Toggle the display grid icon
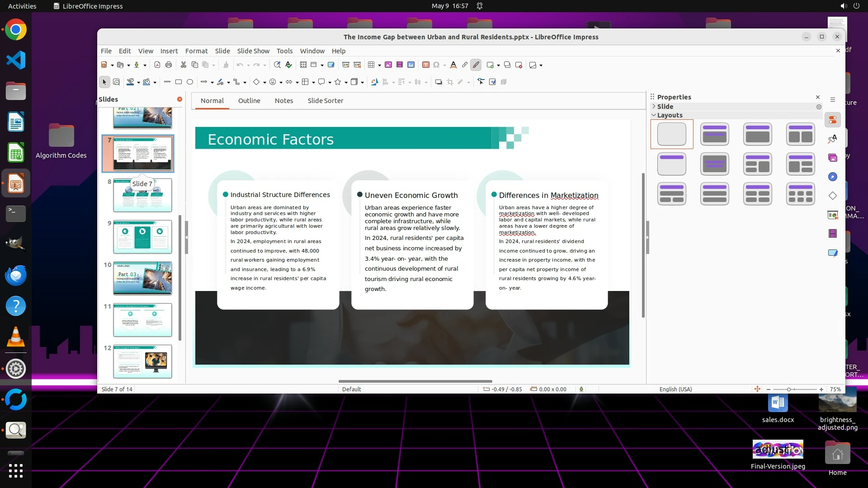This screenshot has height=488, width=868. (303, 65)
